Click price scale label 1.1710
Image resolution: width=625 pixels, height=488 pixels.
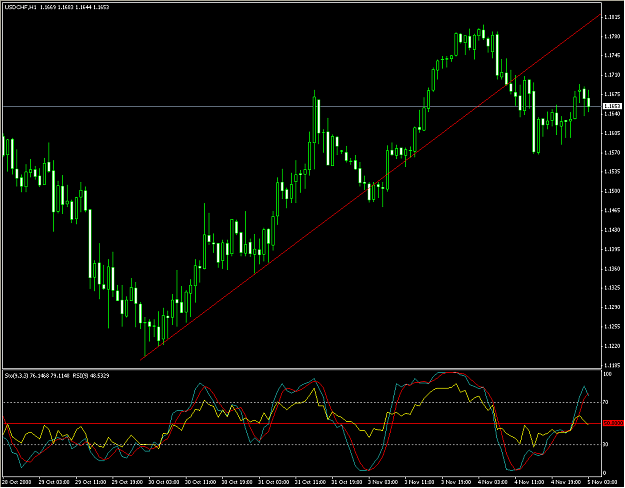(612, 75)
